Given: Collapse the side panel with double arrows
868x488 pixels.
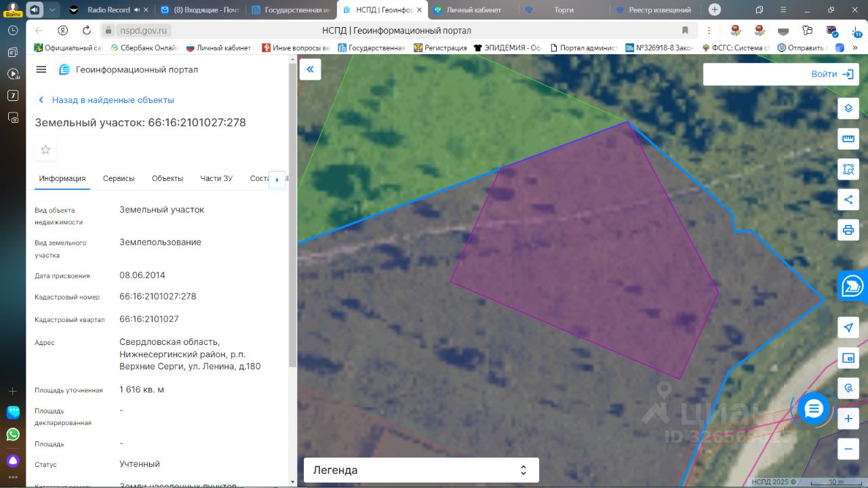Looking at the screenshot, I should coord(311,69).
